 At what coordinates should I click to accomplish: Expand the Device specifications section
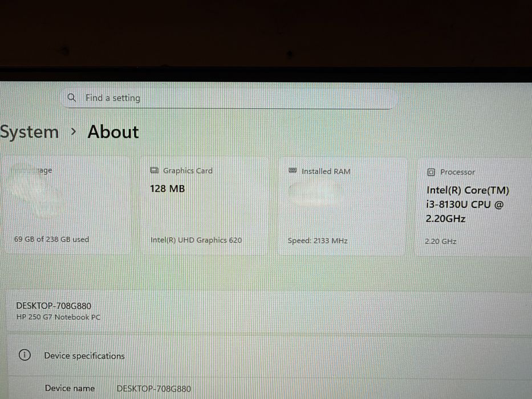coord(270,356)
